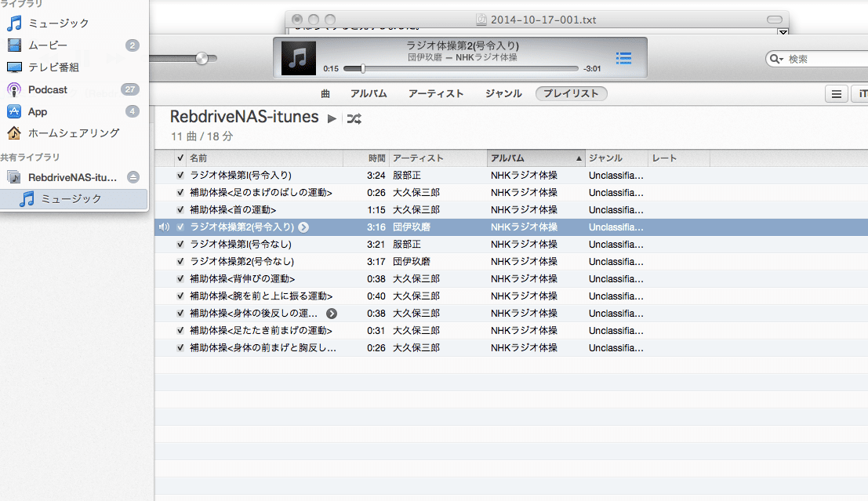Switch to the ジャンル tab
Screen dimensions: 868x501
(x=503, y=93)
